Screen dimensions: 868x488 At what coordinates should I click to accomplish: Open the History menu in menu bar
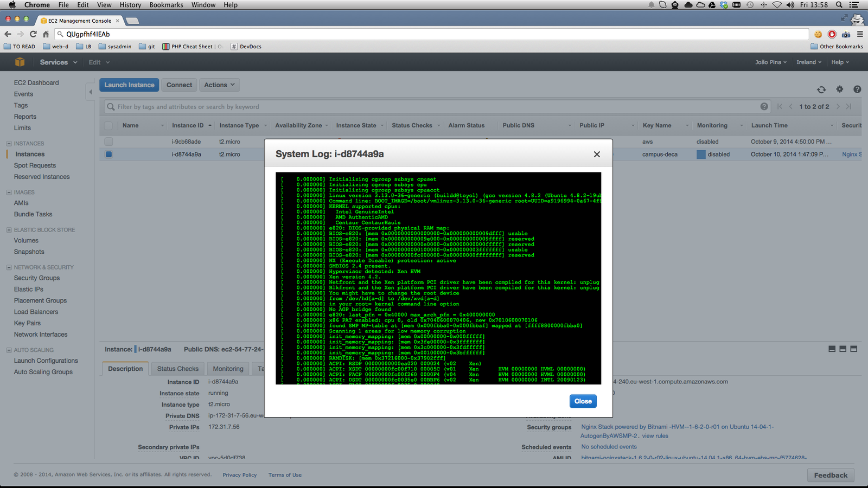[130, 5]
